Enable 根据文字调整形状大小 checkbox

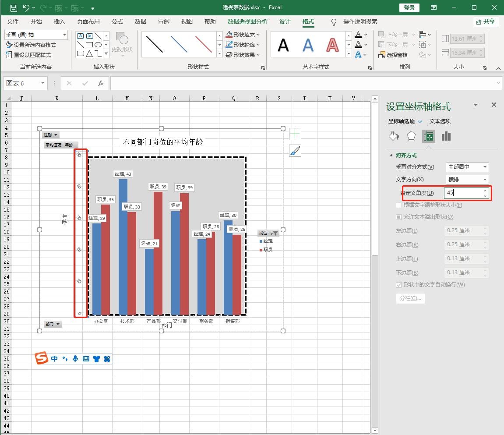tap(398, 205)
